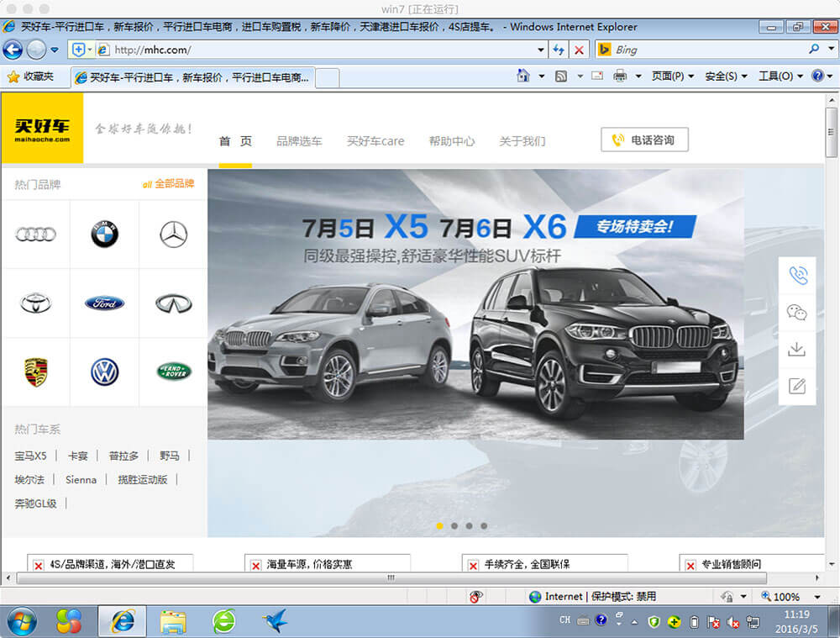Open the recent pages dropdown arrow
840x638 pixels.
point(55,50)
